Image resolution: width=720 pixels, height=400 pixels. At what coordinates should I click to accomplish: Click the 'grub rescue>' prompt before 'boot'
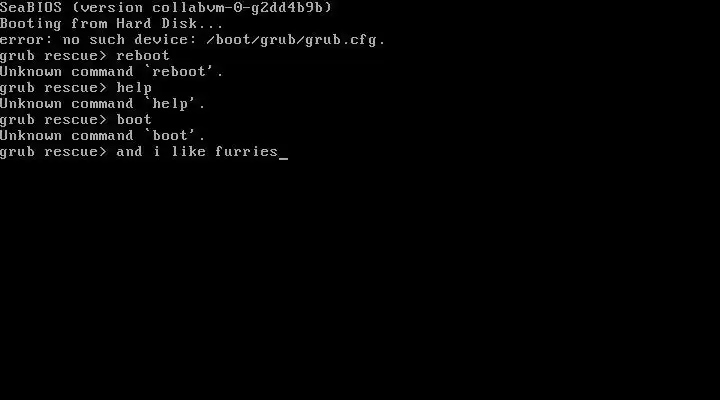pos(53,120)
